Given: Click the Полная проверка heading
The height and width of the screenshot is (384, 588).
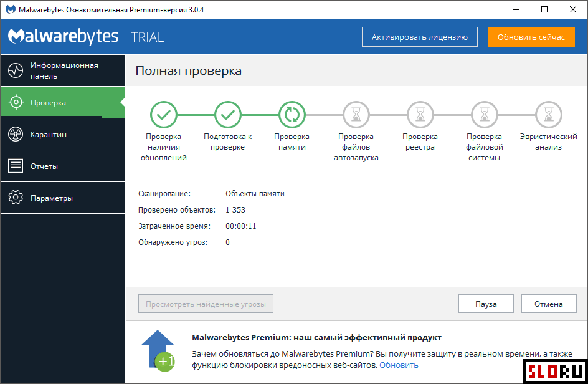Looking at the screenshot, I should 189,70.
